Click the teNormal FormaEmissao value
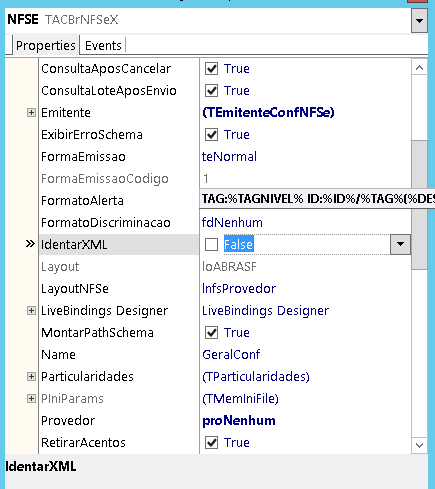Screen dimensions: 435x489 pos(229,157)
